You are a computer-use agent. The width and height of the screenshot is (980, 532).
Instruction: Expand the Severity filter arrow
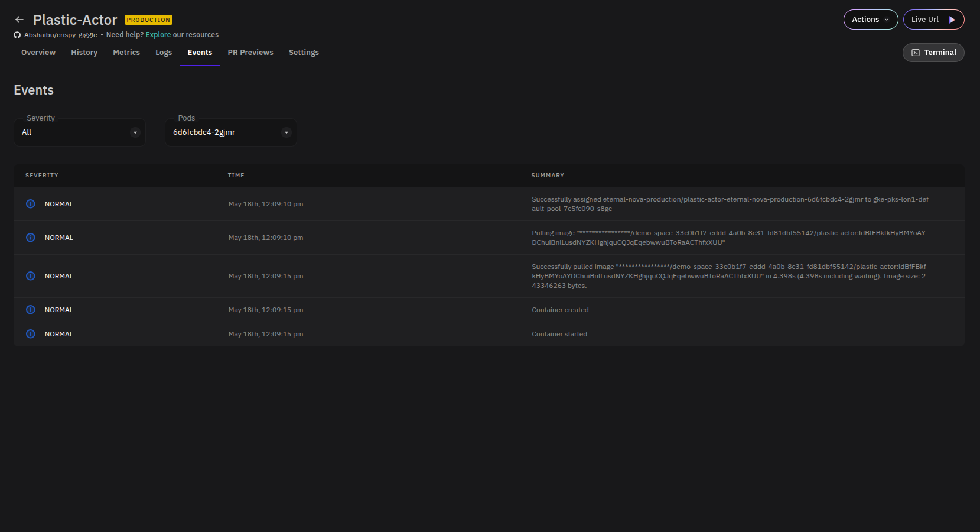point(135,132)
